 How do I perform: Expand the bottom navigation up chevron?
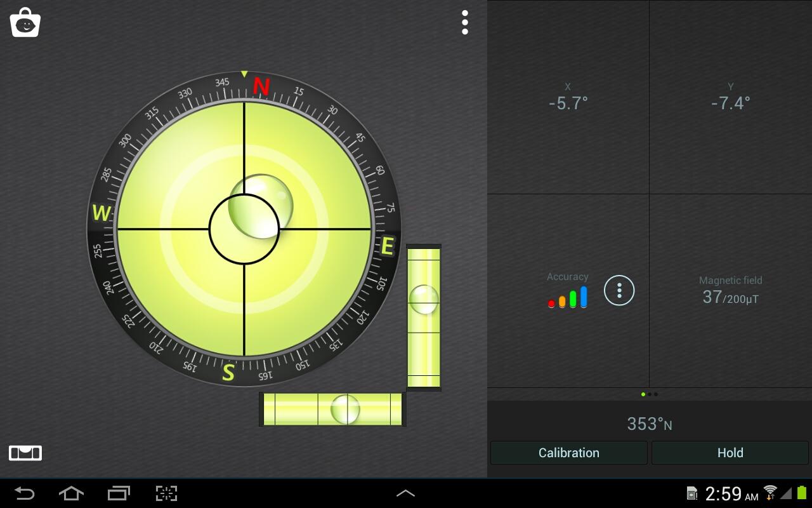click(x=405, y=493)
